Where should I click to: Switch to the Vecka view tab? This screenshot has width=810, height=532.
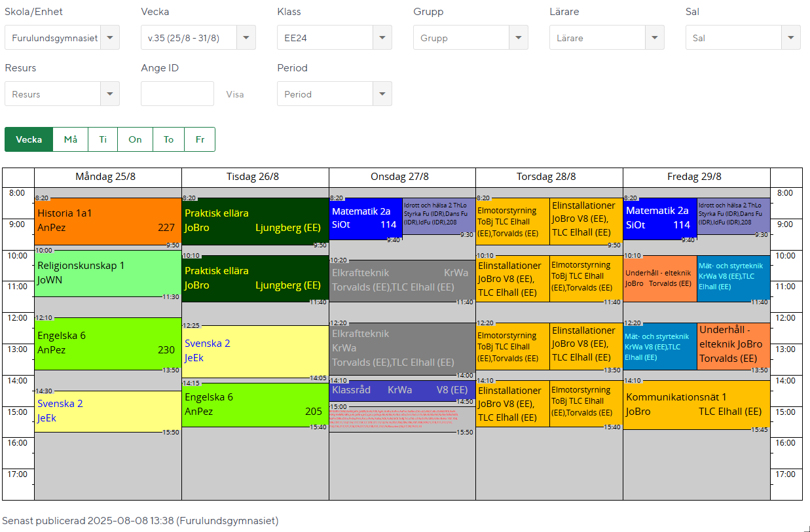pyautogui.click(x=29, y=139)
